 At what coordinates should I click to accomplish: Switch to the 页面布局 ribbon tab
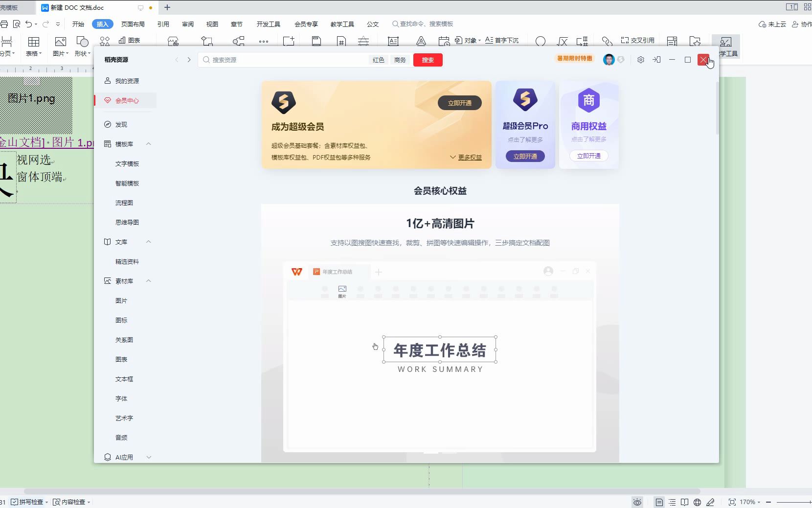pos(133,23)
